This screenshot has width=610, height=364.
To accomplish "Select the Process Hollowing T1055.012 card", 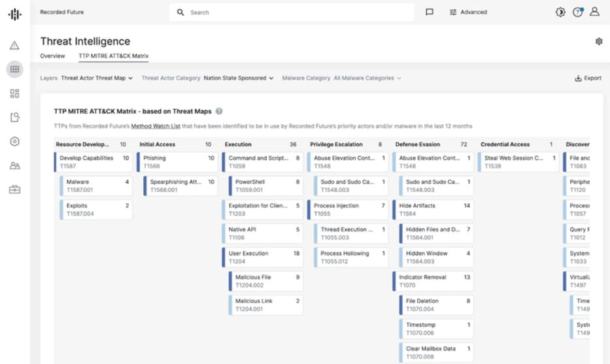I will click(351, 257).
